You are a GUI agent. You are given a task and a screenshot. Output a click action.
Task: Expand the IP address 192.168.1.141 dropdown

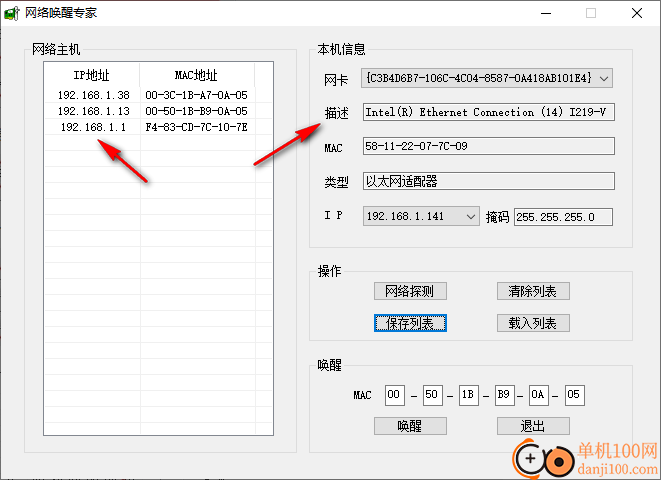click(x=421, y=217)
